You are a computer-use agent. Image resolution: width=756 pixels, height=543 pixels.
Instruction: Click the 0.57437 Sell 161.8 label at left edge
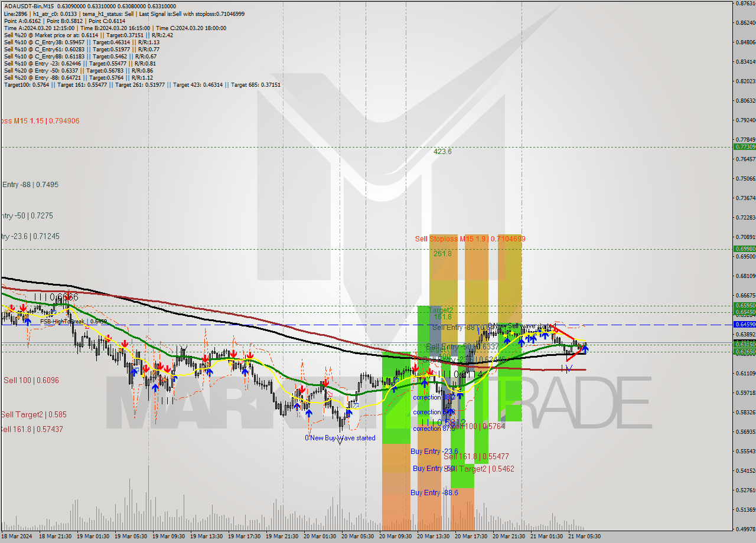coord(31,429)
